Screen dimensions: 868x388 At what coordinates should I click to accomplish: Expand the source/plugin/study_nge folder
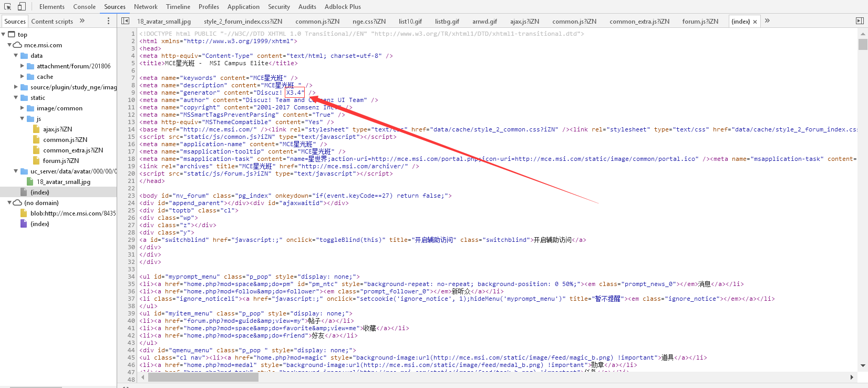[16, 87]
